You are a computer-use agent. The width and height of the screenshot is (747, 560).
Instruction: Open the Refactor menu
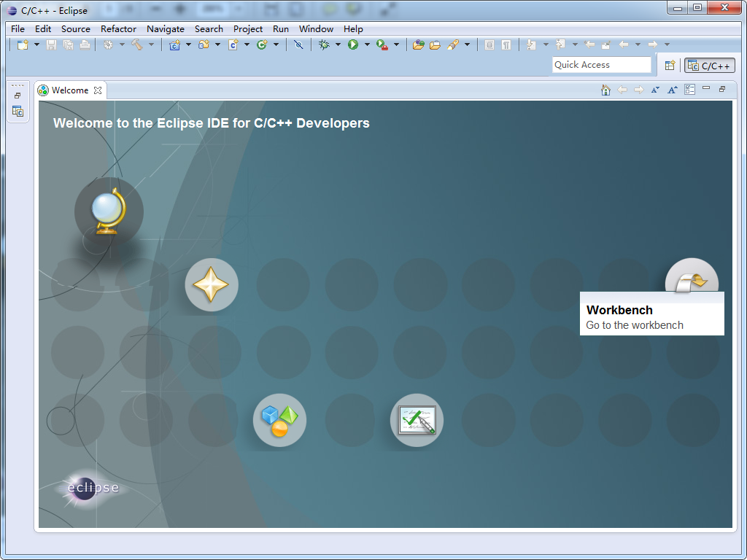coord(119,29)
